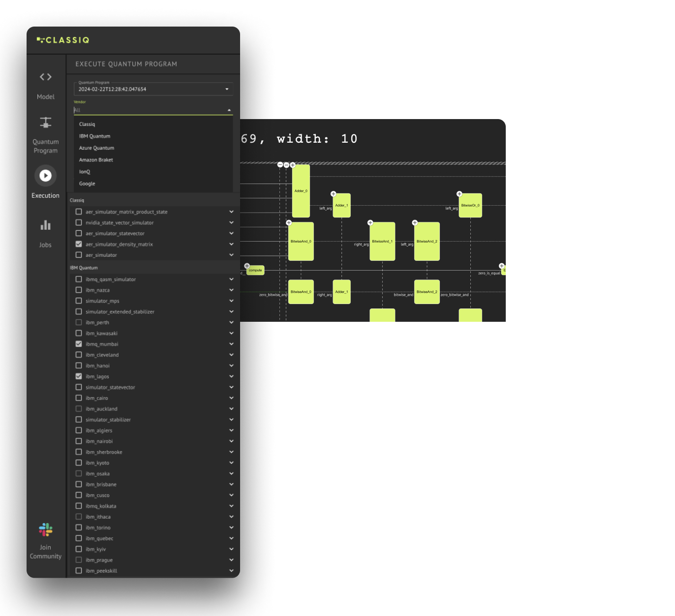Click the Classiq logo
Image resolution: width=675 pixels, height=616 pixels.
pyautogui.click(x=62, y=40)
